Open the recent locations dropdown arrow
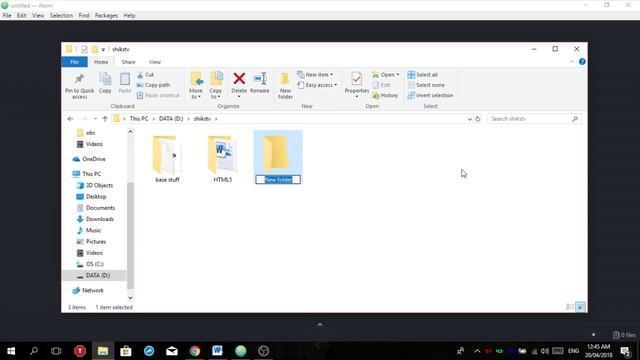 coord(95,119)
